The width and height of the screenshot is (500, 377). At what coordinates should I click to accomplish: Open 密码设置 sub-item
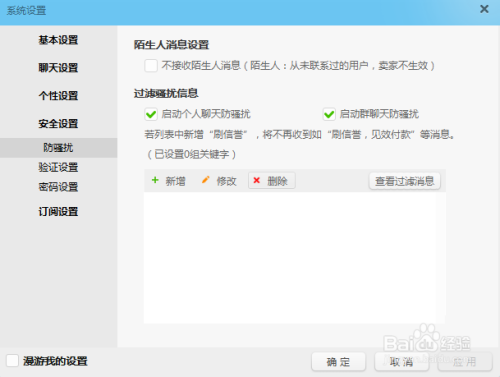58,187
